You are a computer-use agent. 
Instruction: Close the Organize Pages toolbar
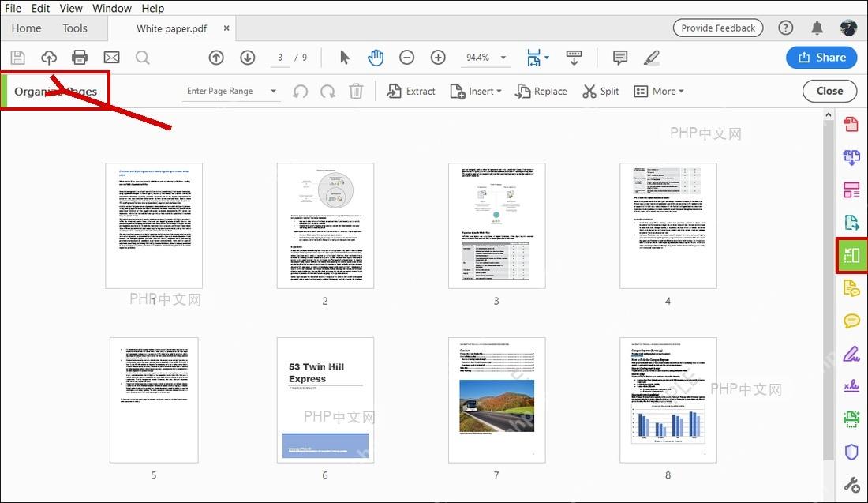(830, 92)
